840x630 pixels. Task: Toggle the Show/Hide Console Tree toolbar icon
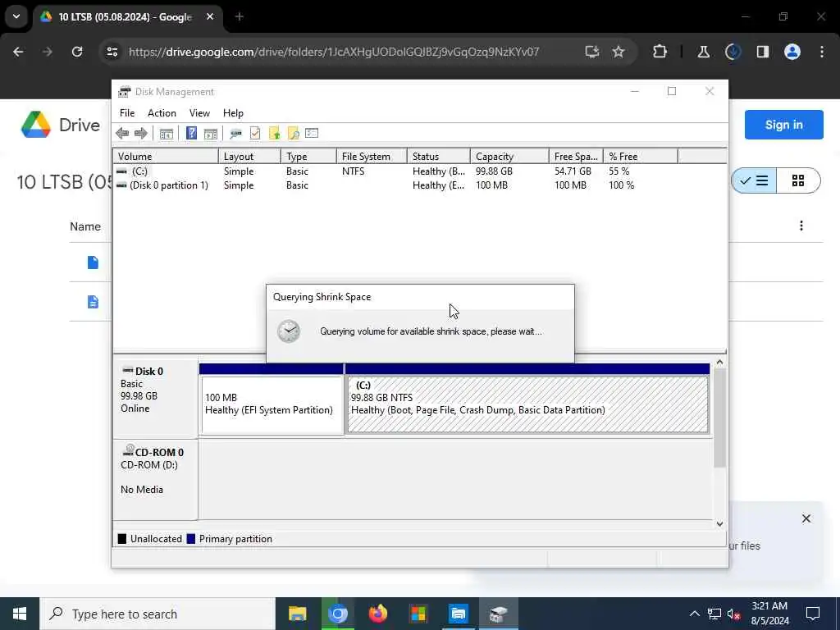coord(166,134)
